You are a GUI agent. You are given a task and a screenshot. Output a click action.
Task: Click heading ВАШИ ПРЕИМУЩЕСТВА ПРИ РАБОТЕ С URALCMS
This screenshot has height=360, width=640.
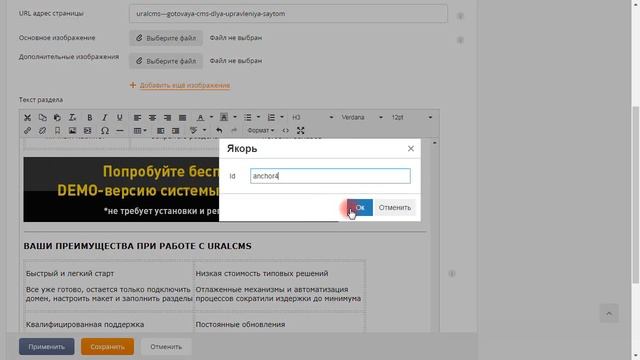[x=138, y=246]
